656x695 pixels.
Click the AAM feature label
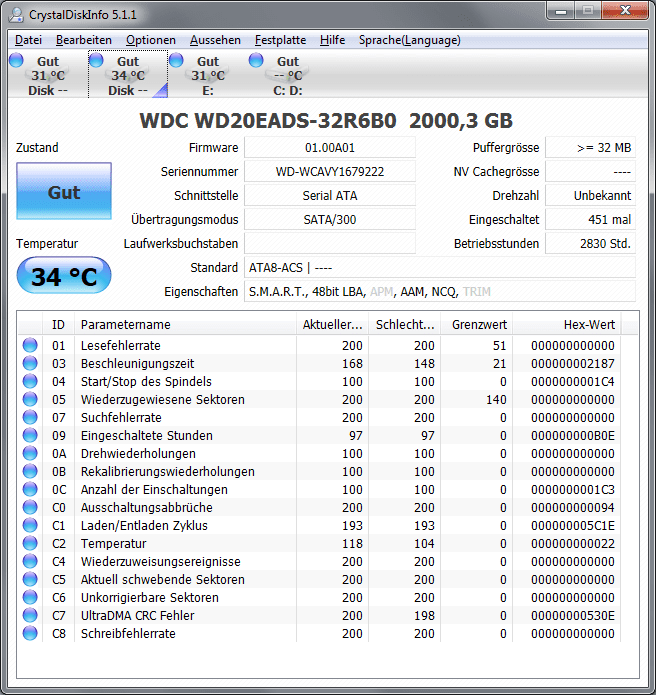(412, 292)
